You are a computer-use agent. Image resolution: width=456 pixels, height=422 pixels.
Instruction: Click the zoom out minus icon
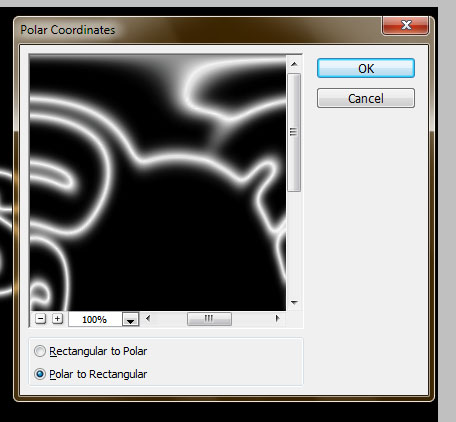(x=40, y=319)
